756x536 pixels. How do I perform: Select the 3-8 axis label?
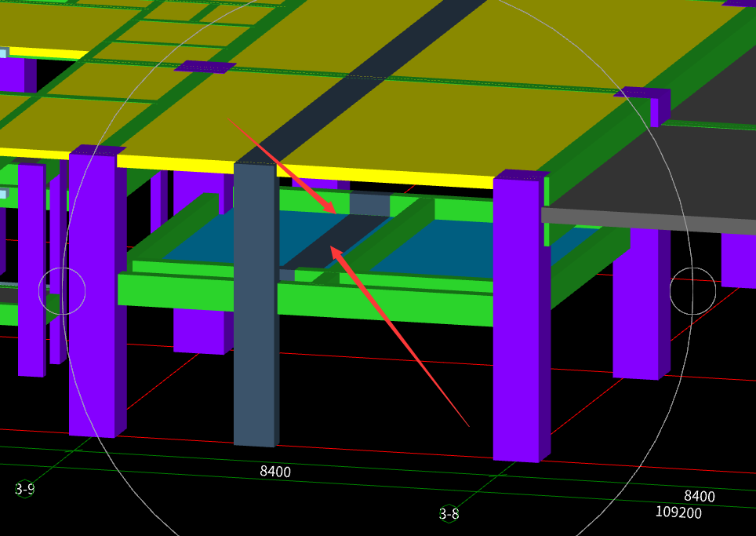coord(449,514)
